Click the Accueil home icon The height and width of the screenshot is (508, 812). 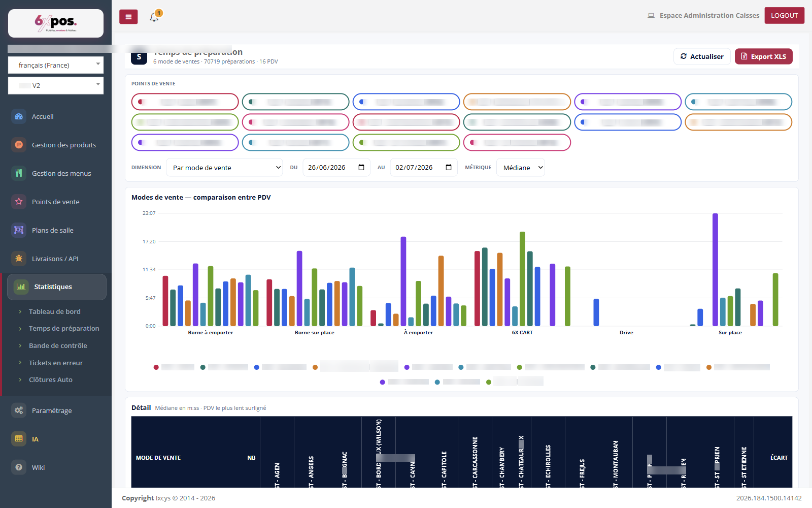(x=19, y=116)
